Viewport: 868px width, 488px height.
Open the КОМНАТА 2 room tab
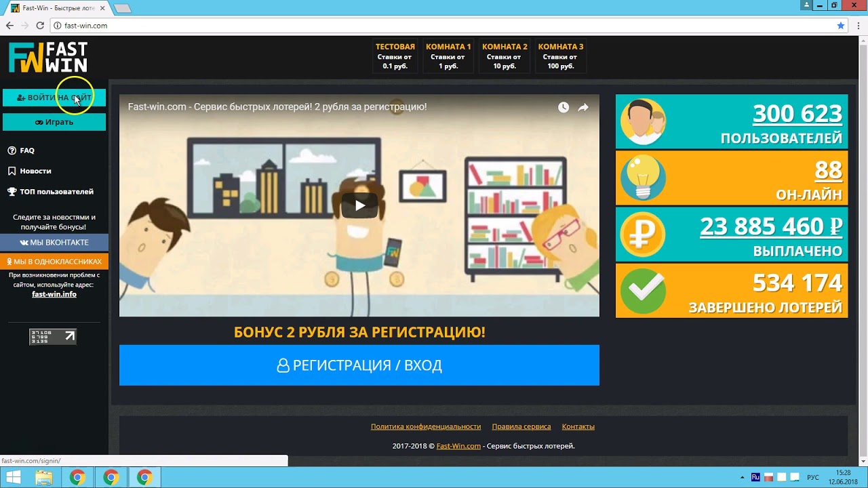(x=505, y=56)
